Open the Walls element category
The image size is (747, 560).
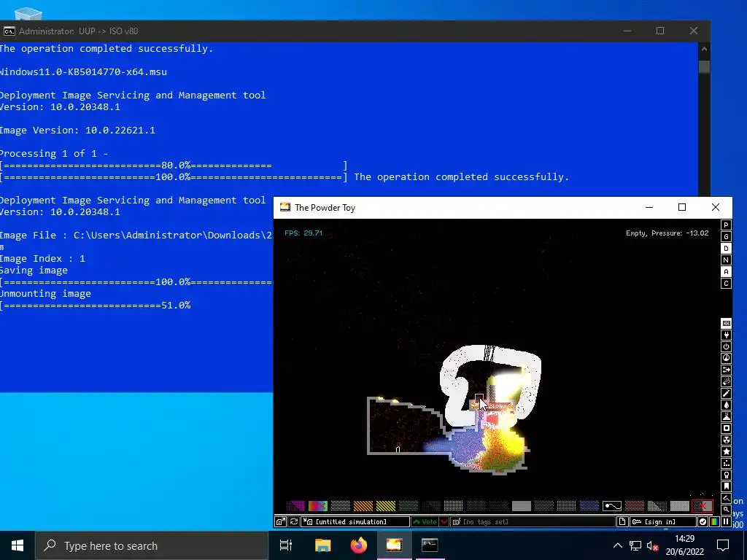726,323
